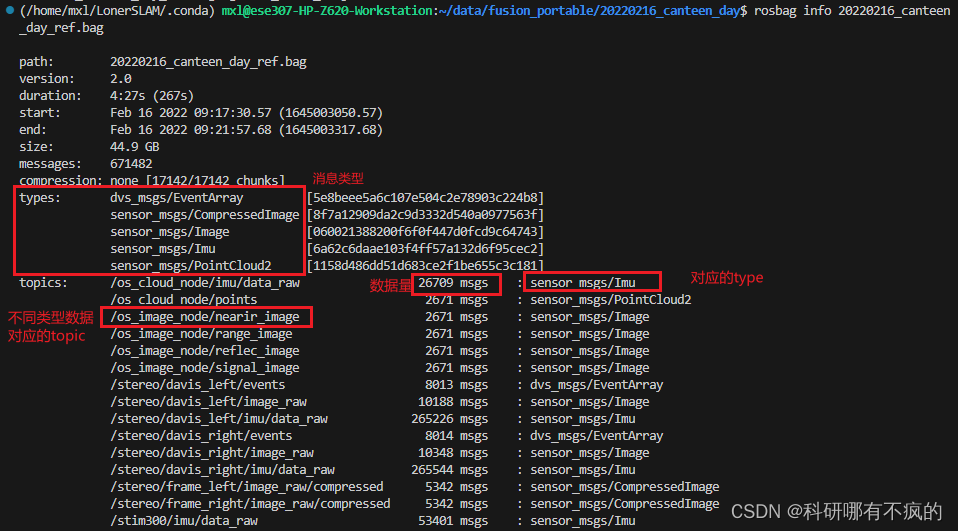This screenshot has width=958, height=531.
Task: Click topic /os_image_node/signal_image
Action: tap(205, 368)
